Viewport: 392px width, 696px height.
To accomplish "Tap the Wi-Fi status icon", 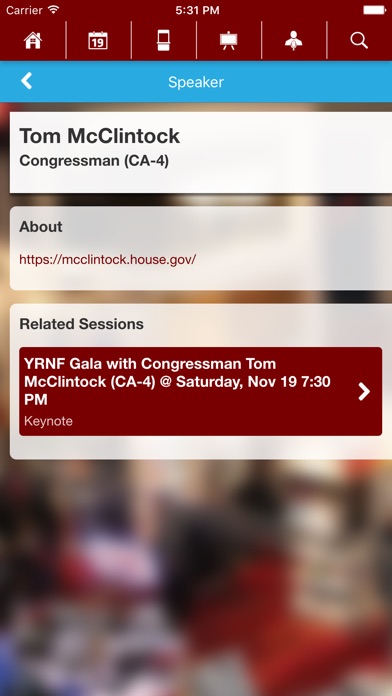I will (x=54, y=10).
